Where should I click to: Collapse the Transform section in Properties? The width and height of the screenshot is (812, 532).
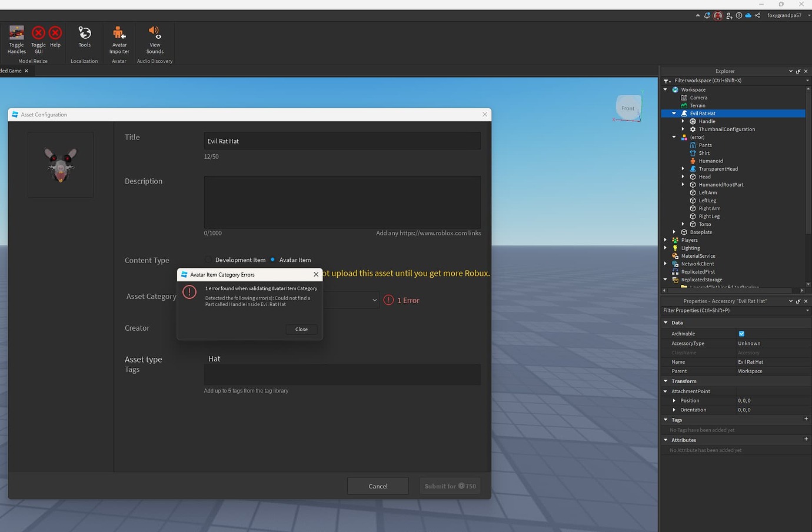[x=665, y=381]
